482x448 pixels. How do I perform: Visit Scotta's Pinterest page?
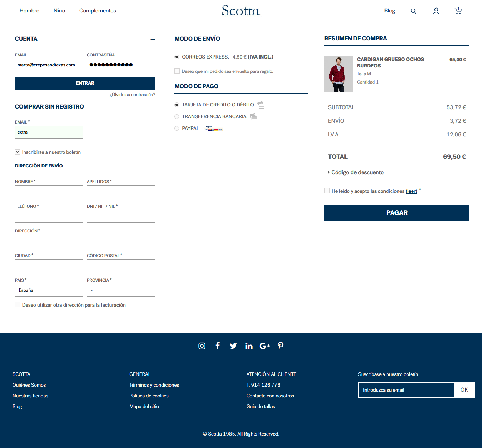pyautogui.click(x=280, y=346)
